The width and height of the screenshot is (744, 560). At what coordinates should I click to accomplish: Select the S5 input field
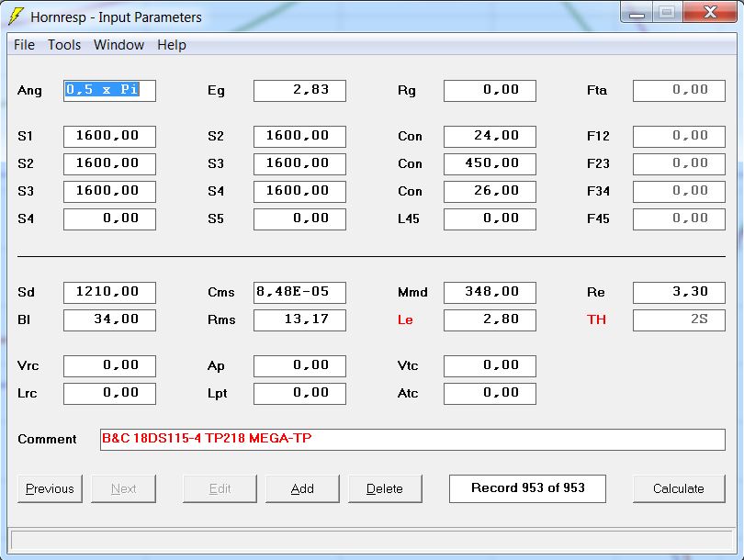299,219
